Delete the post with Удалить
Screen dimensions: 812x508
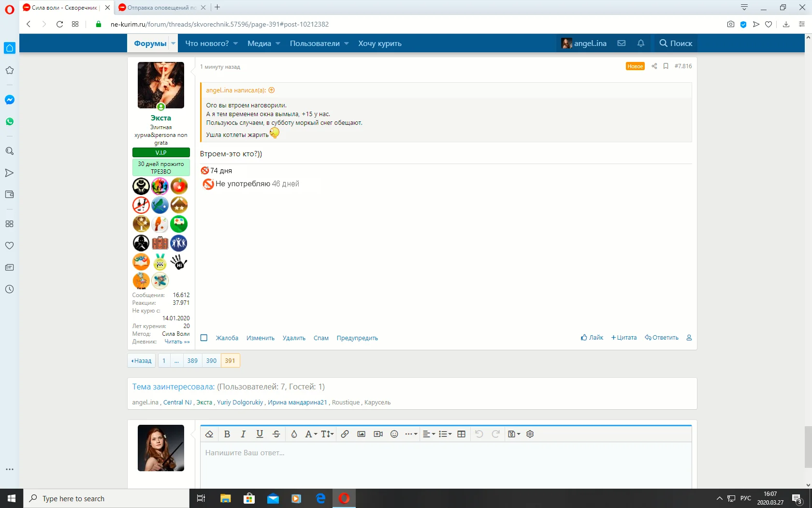pyautogui.click(x=294, y=338)
